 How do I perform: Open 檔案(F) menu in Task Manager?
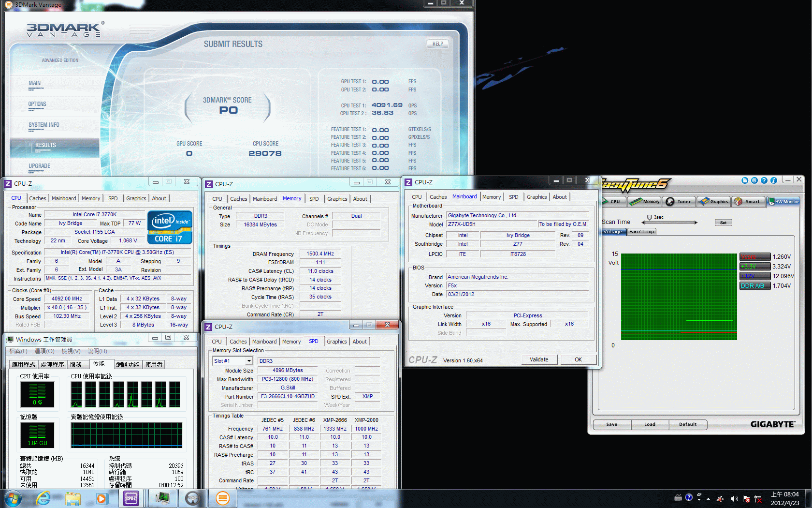(x=18, y=351)
